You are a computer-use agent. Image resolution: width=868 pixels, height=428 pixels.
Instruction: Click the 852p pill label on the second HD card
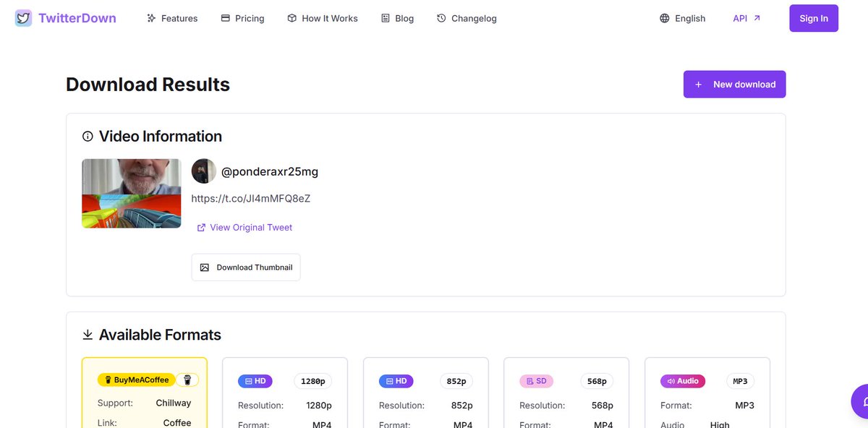click(x=456, y=381)
